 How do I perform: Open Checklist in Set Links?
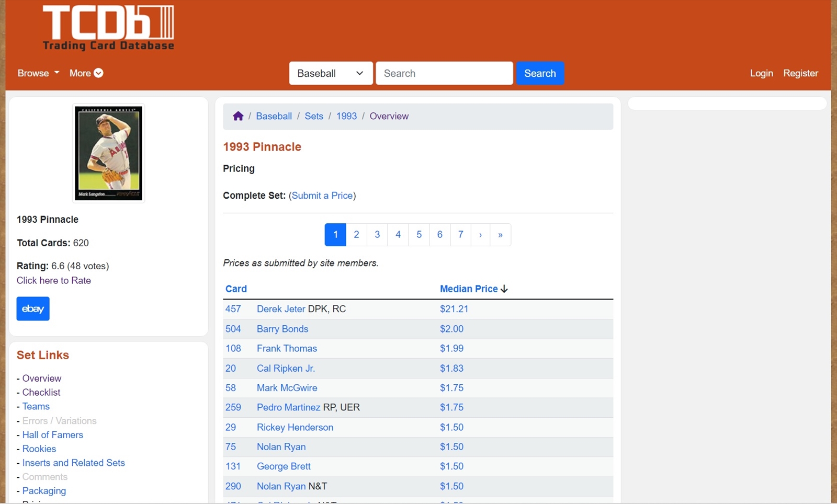tap(41, 392)
